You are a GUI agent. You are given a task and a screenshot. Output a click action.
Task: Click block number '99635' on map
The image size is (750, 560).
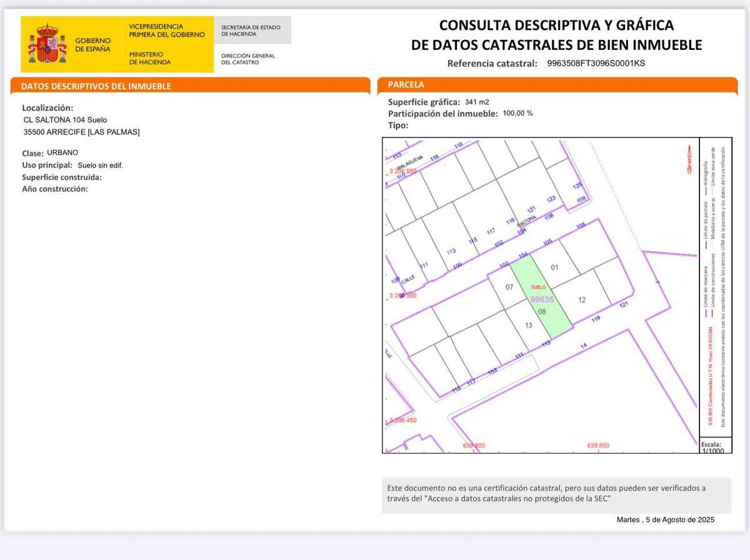click(541, 299)
